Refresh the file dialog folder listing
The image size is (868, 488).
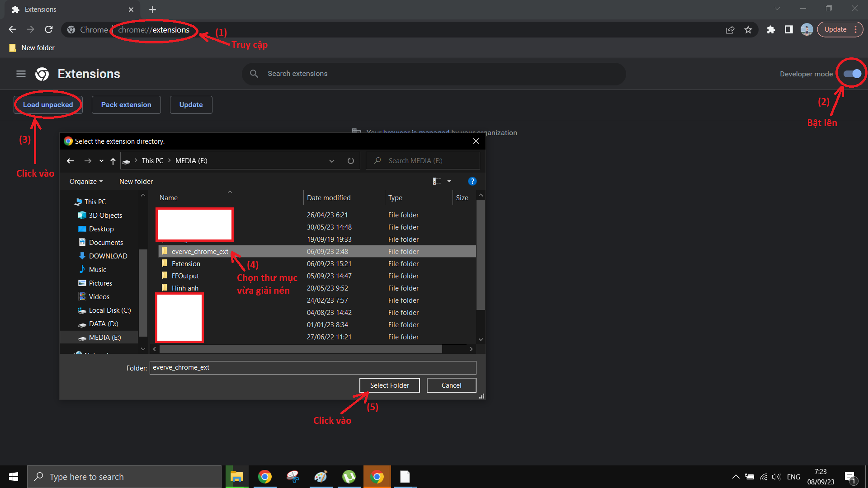350,161
